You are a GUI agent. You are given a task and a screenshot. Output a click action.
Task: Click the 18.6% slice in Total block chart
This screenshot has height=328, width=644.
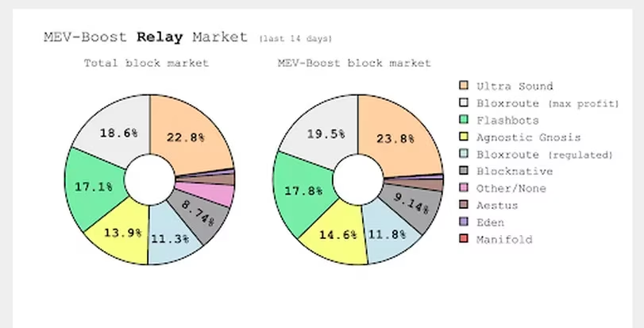[117, 133]
